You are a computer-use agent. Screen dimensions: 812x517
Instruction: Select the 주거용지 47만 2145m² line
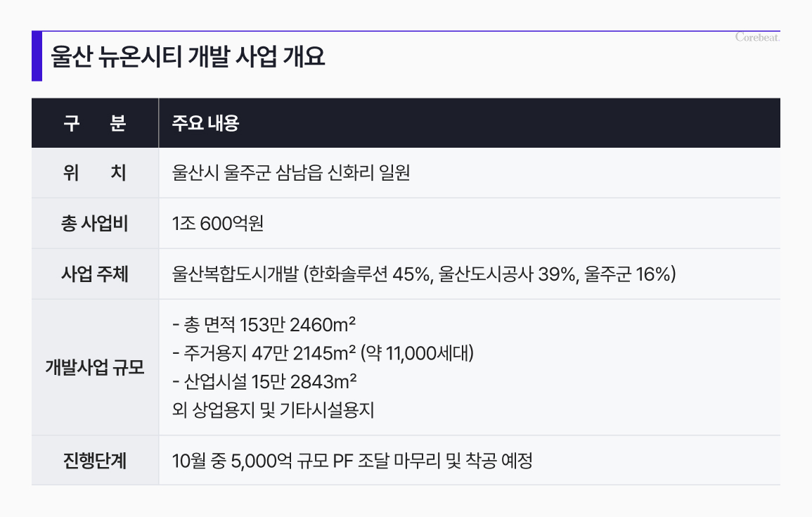pyautogui.click(x=323, y=353)
